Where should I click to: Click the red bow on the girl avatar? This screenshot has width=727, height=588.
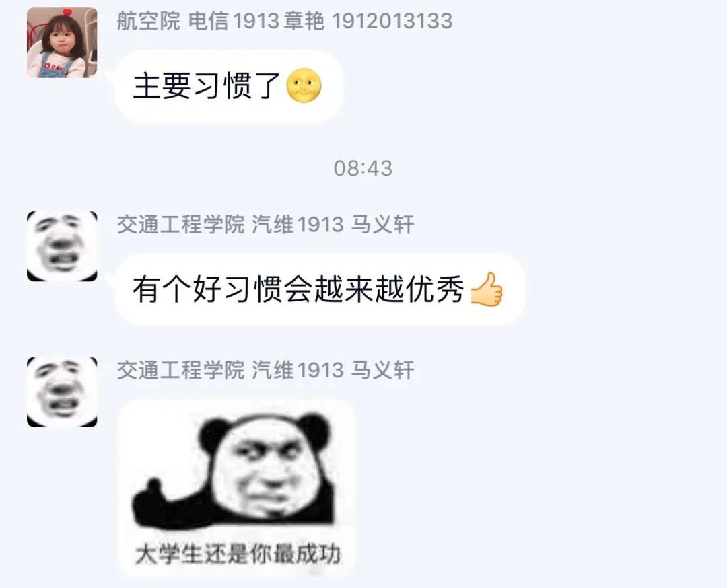(68, 11)
